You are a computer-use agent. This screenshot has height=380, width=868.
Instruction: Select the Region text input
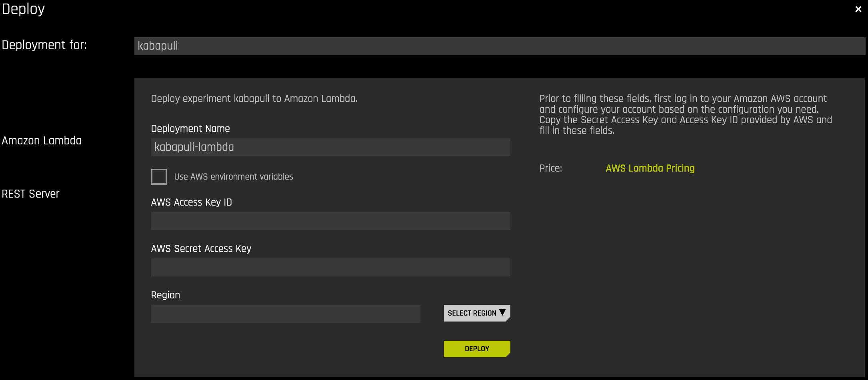click(x=285, y=314)
